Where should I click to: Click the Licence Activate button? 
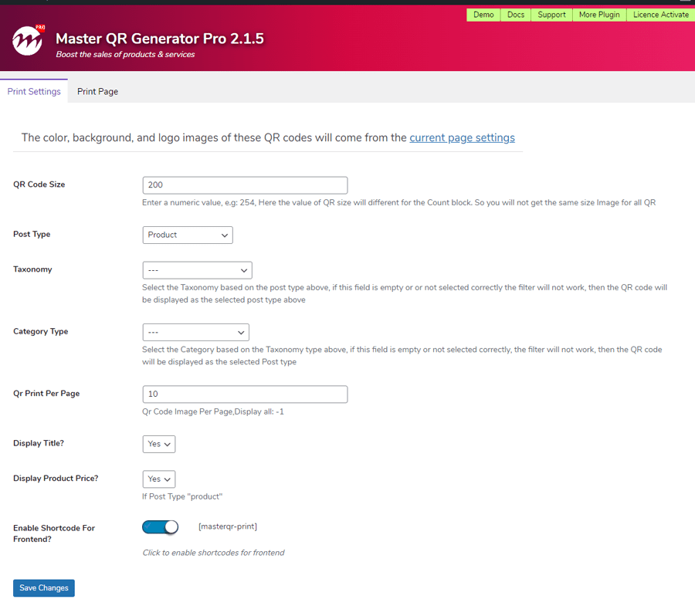tap(660, 15)
